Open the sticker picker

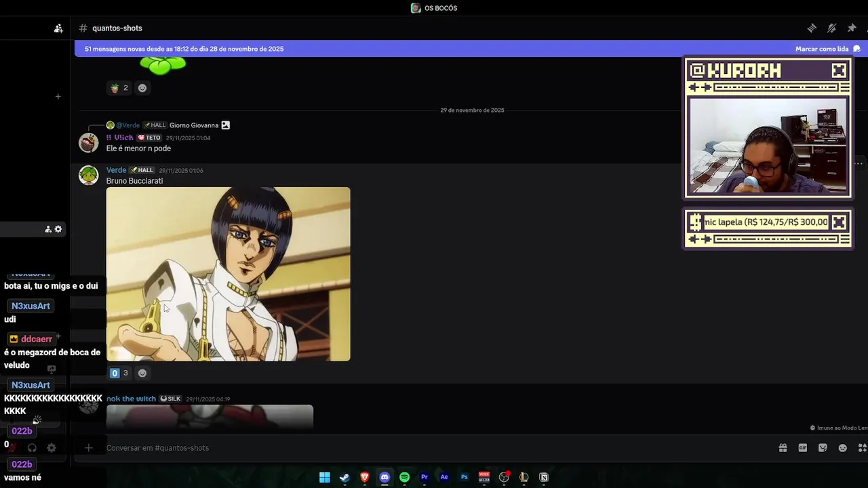pyautogui.click(x=823, y=448)
